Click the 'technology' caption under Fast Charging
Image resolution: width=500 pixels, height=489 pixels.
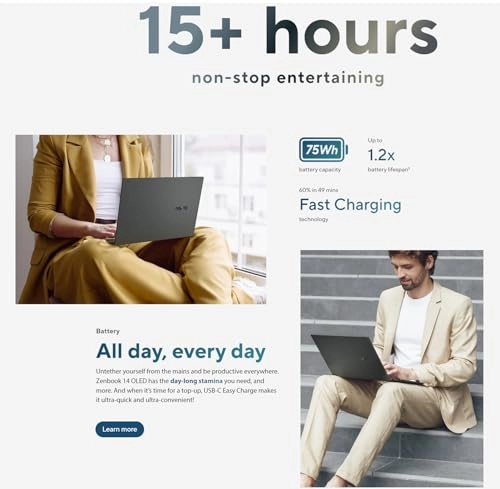[x=313, y=219]
